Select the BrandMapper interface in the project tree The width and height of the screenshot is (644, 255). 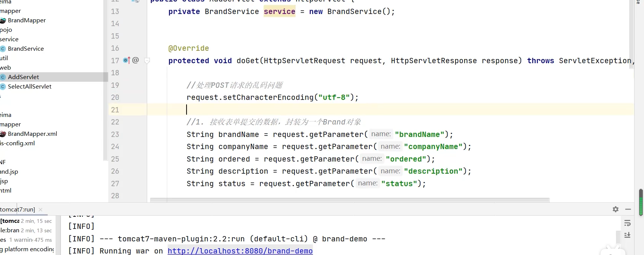[x=27, y=20]
